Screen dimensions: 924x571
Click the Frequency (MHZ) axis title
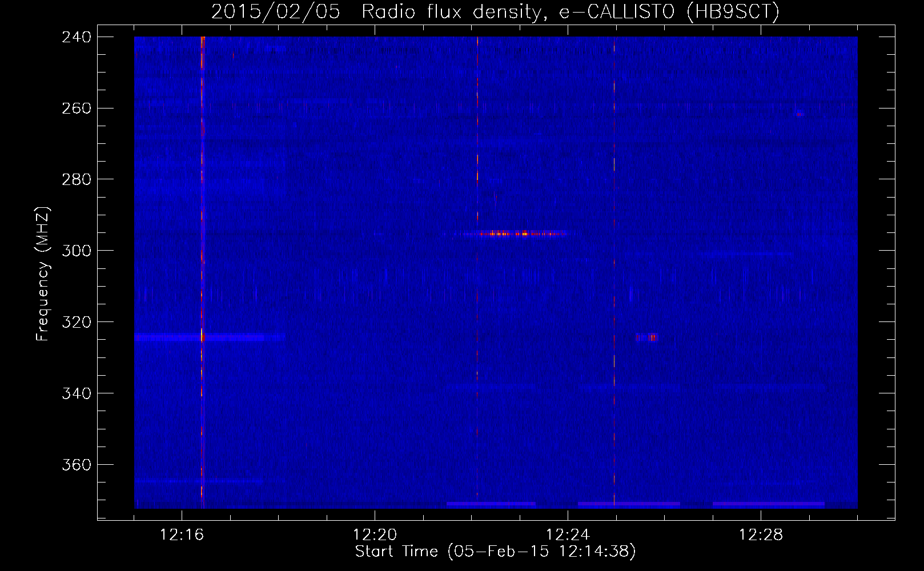(x=43, y=274)
